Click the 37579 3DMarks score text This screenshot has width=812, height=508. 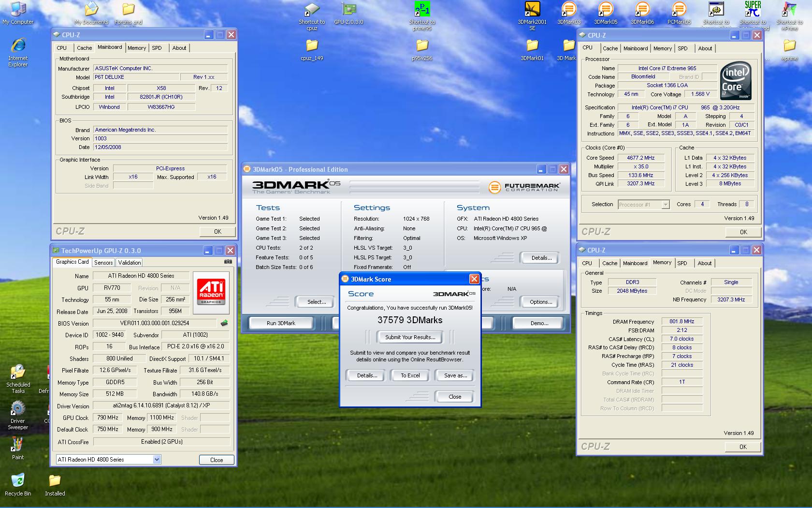[x=410, y=320]
